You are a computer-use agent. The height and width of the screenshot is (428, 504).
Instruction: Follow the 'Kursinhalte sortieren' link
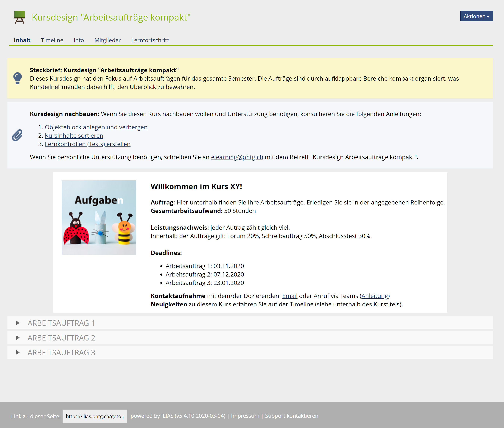click(74, 136)
